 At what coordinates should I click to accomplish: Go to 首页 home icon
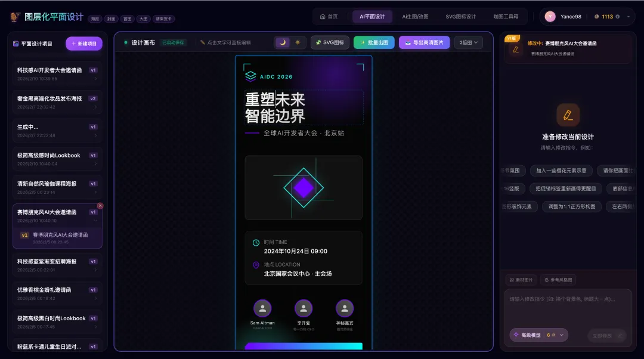pos(323,17)
